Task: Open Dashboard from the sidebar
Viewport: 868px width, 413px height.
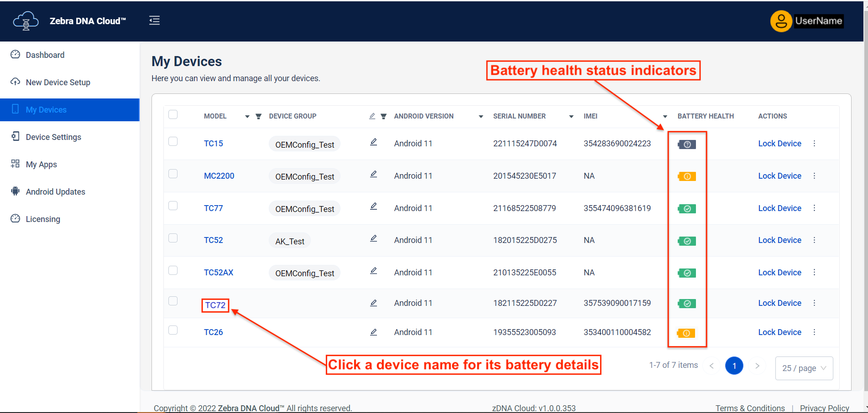Action: [45, 55]
